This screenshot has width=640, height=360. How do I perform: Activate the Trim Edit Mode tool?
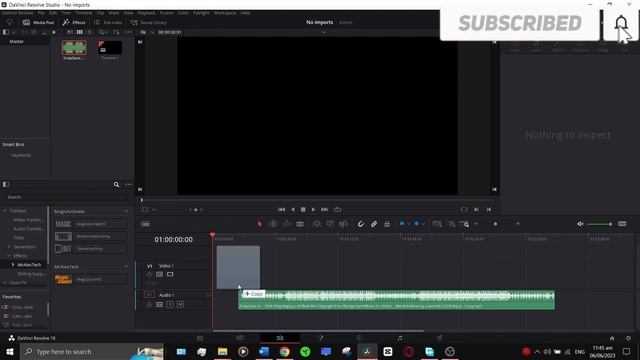(273, 224)
